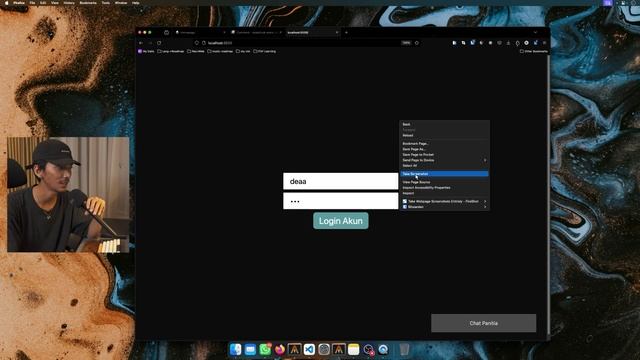This screenshot has width=640, height=360.
Task: Open Take Webpage Screenshots Entirely FireShot submenu
Action: click(444, 201)
